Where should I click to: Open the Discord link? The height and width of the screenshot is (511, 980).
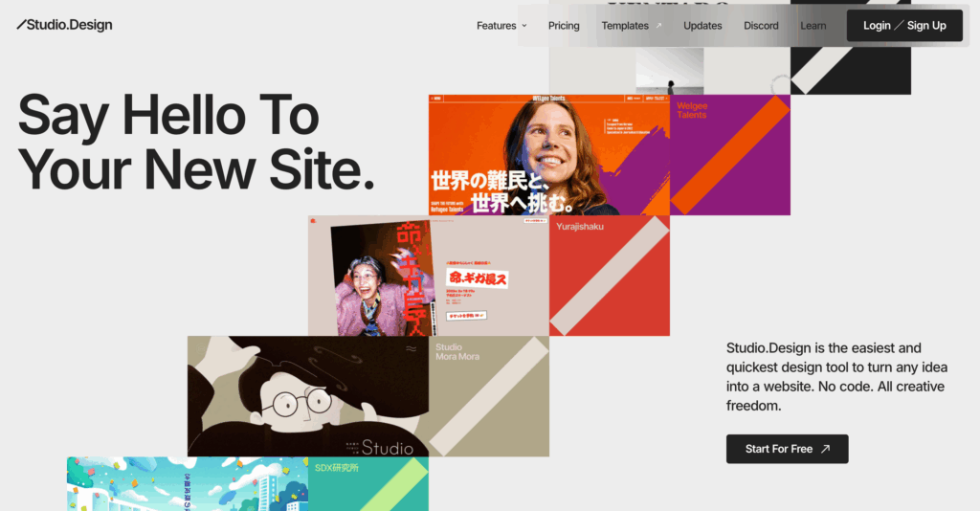(x=761, y=26)
